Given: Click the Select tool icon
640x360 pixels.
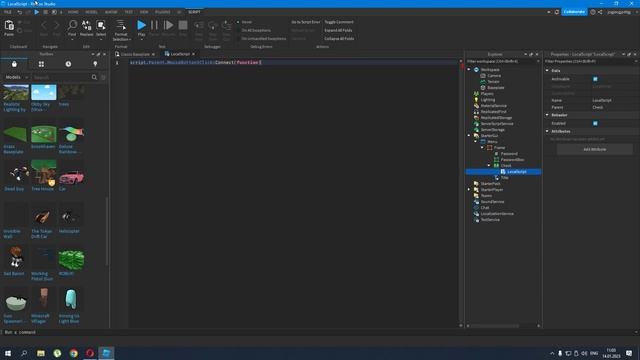Looking at the screenshot, I should 101,26.
